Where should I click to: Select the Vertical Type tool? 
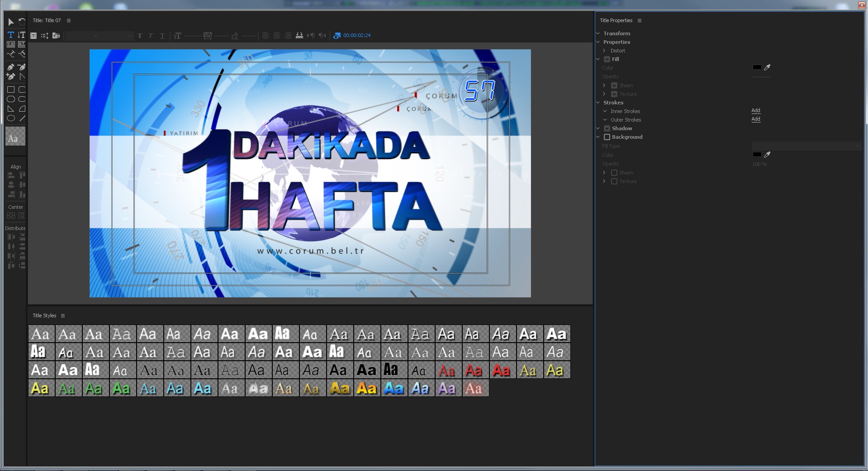[x=21, y=35]
